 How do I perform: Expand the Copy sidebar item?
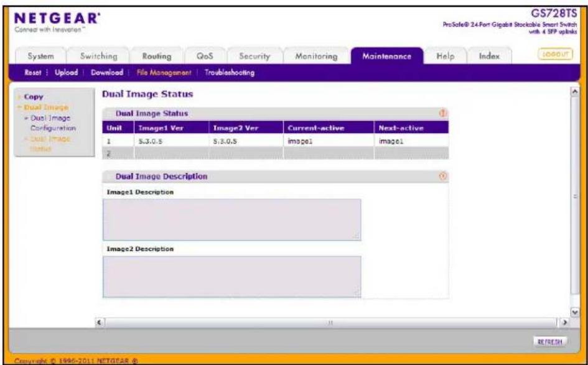click(34, 96)
